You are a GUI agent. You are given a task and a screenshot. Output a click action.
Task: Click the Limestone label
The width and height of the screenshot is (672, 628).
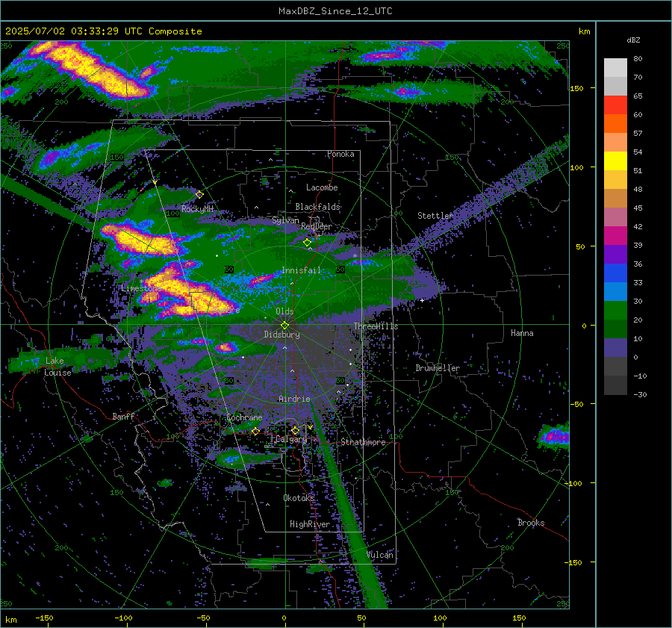pos(140,288)
